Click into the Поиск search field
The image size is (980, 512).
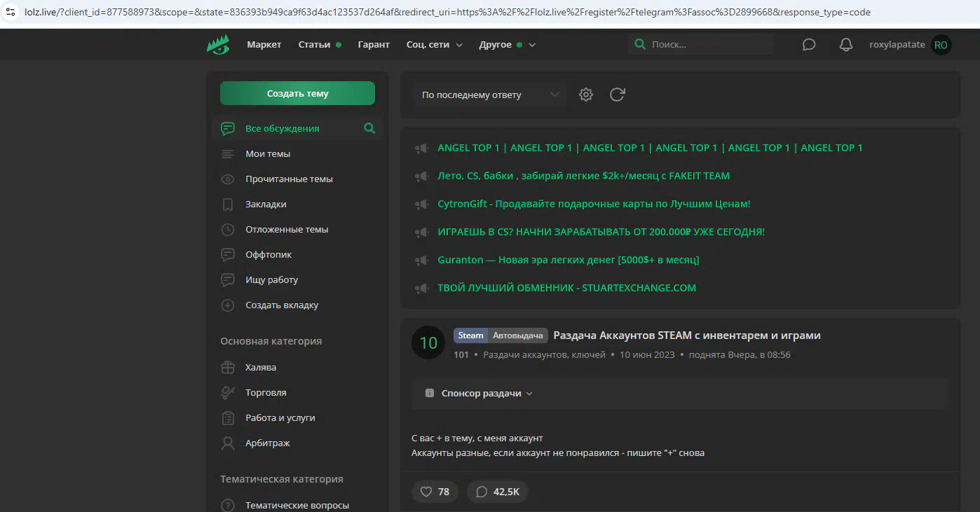tap(701, 44)
